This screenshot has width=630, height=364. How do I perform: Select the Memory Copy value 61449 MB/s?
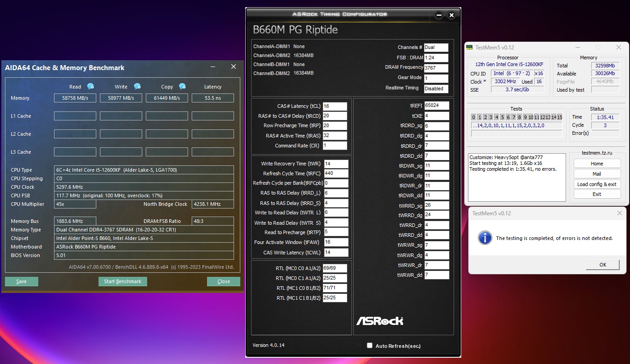pyautogui.click(x=167, y=98)
